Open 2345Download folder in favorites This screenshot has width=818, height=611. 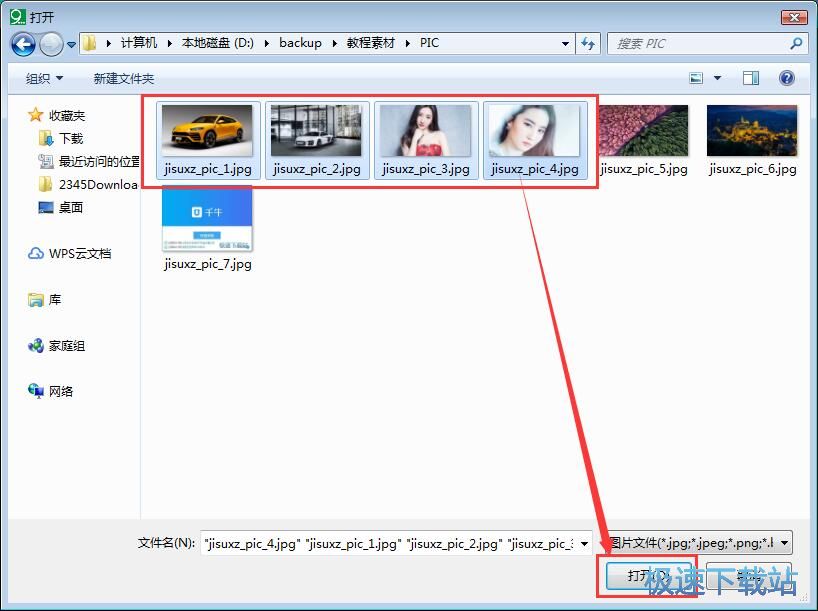(x=99, y=184)
